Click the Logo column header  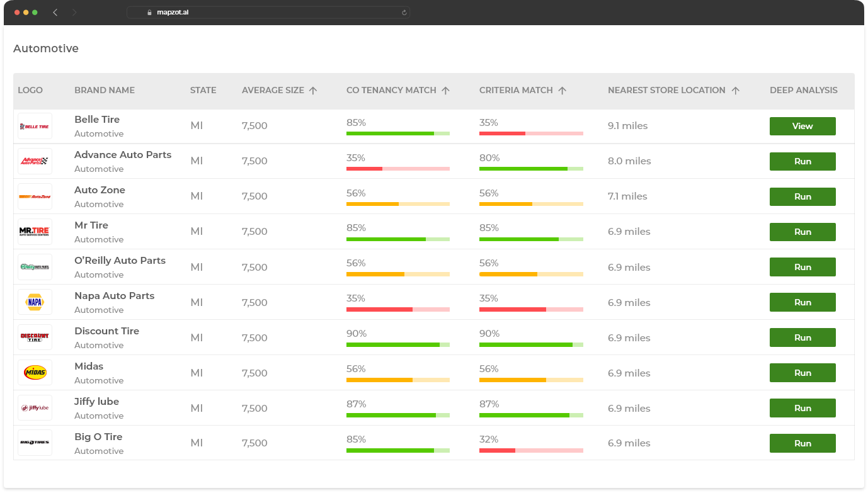click(x=30, y=91)
